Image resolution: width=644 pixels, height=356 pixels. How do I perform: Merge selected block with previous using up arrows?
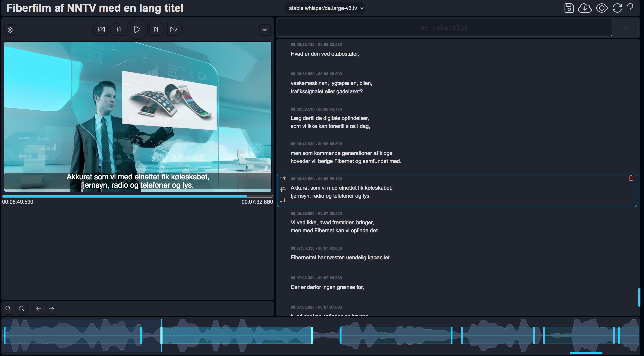(283, 178)
